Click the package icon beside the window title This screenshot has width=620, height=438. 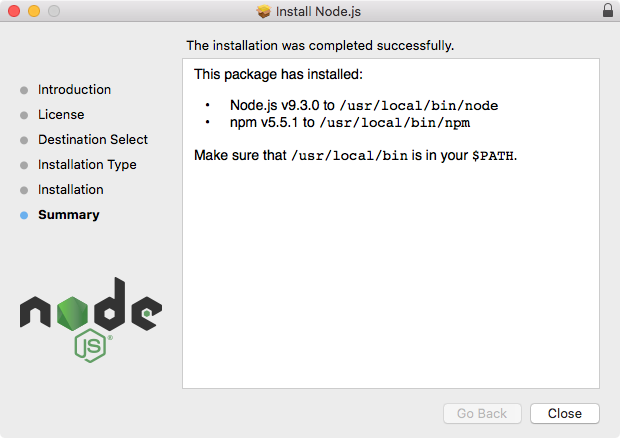(264, 12)
